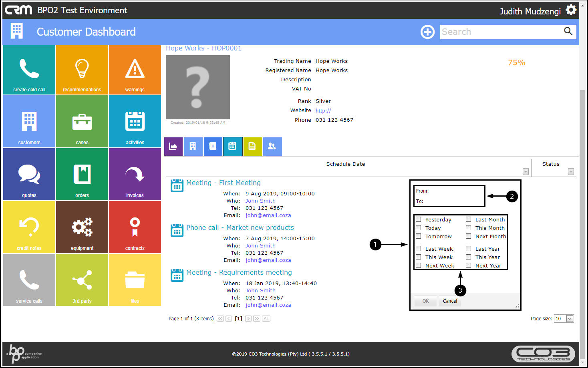Open the Schedule Date filter dropdown
Screen dimensions: 588x368
click(526, 172)
